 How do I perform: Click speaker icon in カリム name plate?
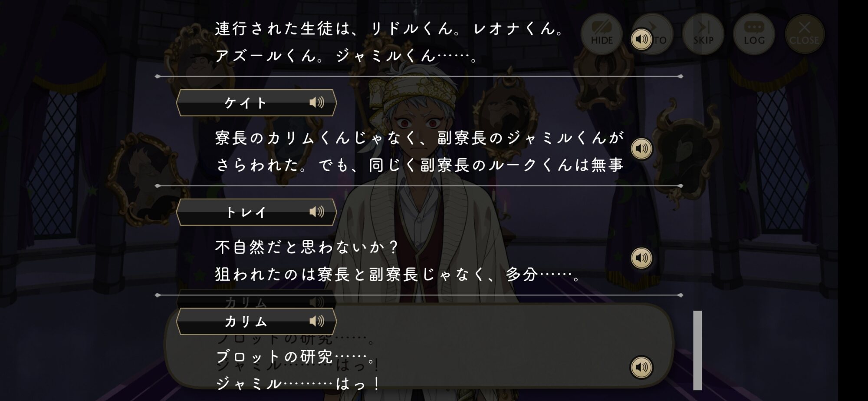(x=317, y=321)
